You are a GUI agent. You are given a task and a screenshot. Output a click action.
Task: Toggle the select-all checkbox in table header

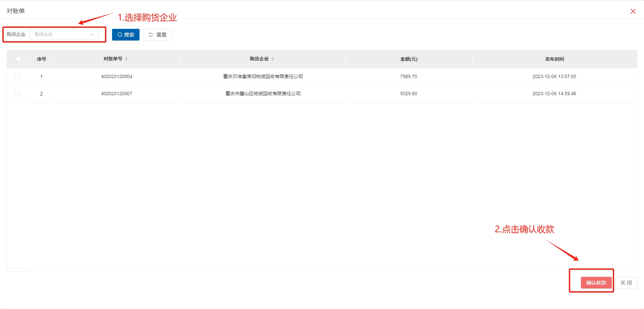coord(18,59)
